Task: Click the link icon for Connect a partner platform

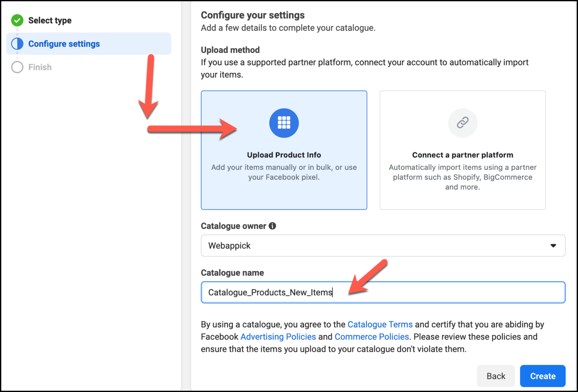Action: [462, 123]
